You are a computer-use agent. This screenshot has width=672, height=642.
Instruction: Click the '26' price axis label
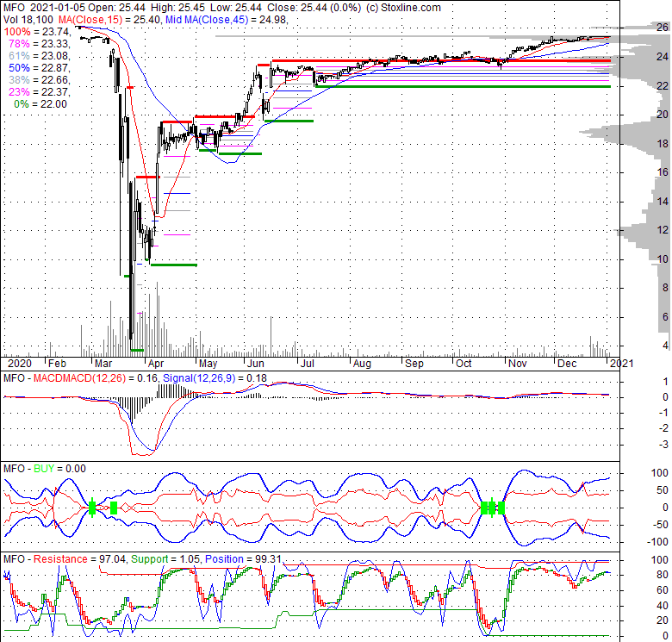[663, 28]
